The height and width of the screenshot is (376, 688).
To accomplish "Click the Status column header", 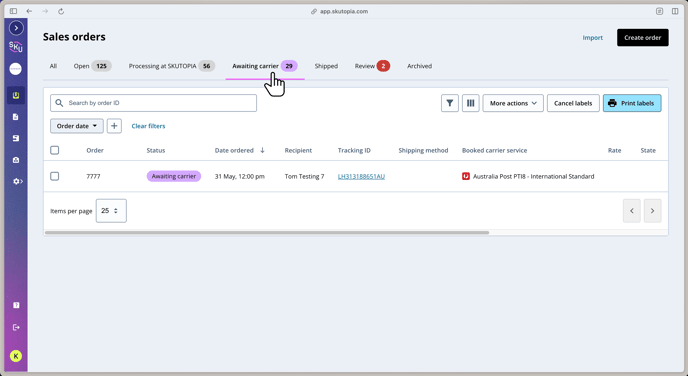I will 156,150.
